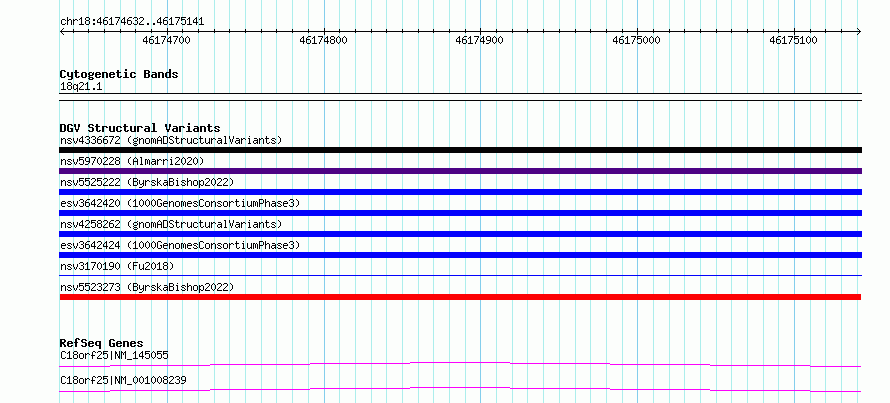Click ruler position 46175000
This screenshot has width=890, height=403.
637,40
